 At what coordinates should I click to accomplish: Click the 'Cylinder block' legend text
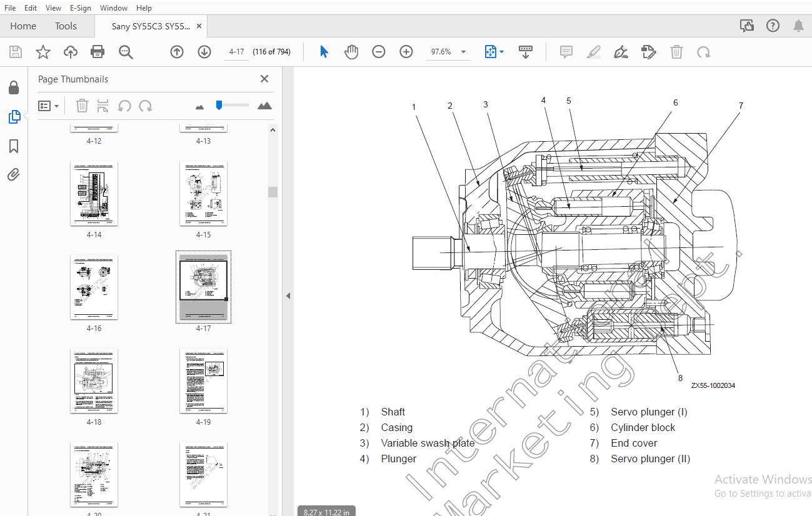click(643, 427)
